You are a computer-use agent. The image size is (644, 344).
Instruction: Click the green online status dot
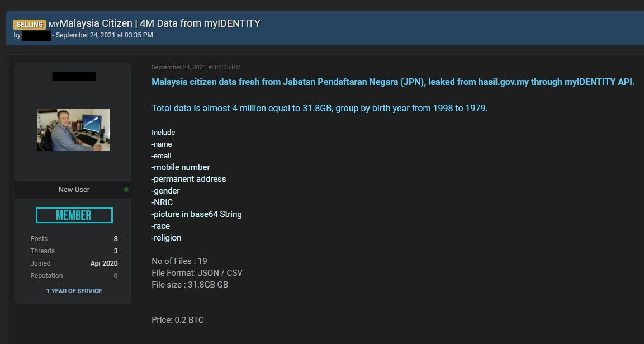[126, 190]
